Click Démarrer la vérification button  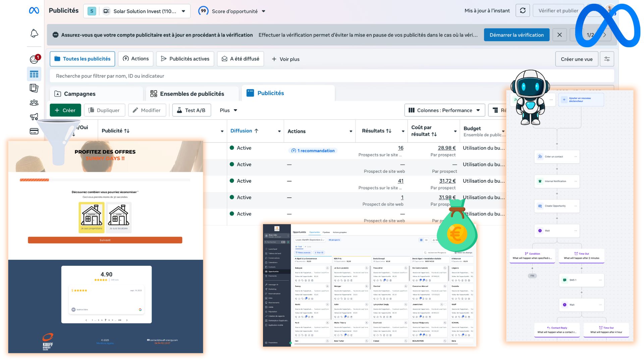pyautogui.click(x=517, y=35)
